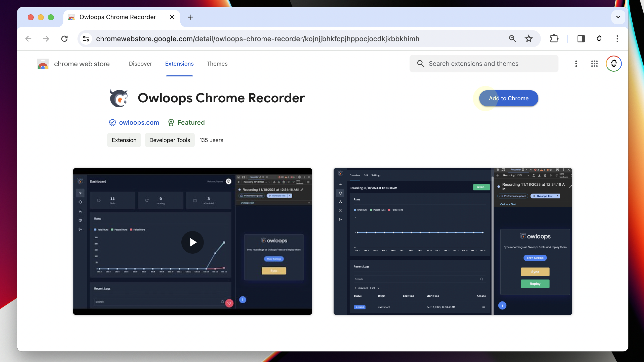Click the browser back arrow
Image resolution: width=644 pixels, height=362 pixels.
[28, 39]
